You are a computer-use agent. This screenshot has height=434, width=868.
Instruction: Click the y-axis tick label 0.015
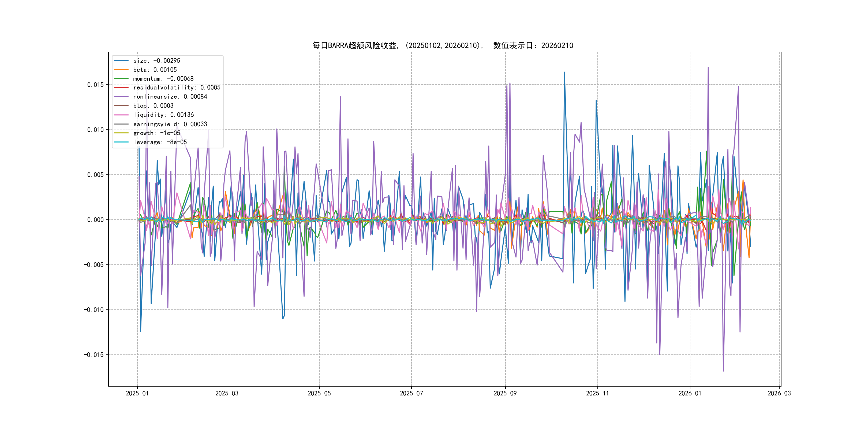point(95,85)
